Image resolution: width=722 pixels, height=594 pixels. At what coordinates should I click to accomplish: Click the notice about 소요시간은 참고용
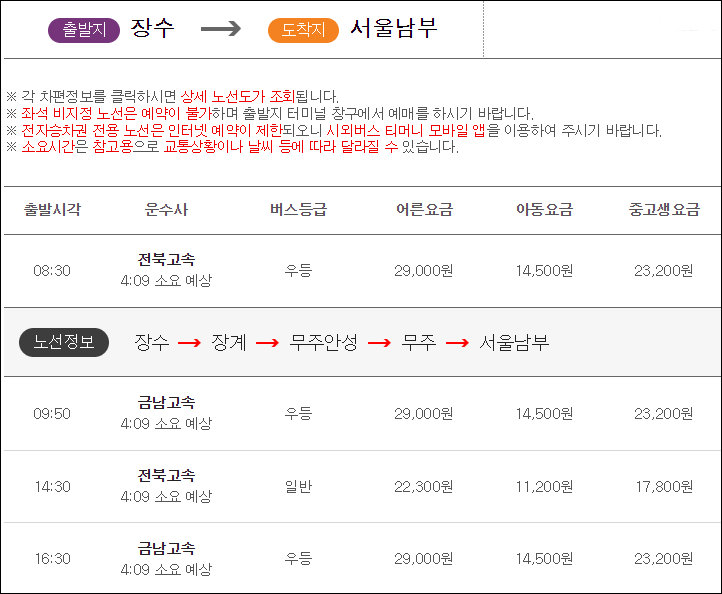(x=233, y=147)
